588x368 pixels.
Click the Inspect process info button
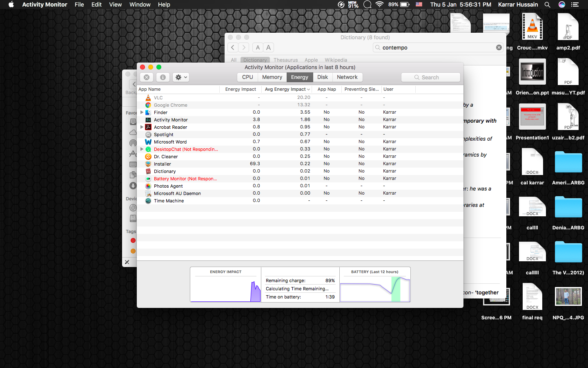[163, 77]
